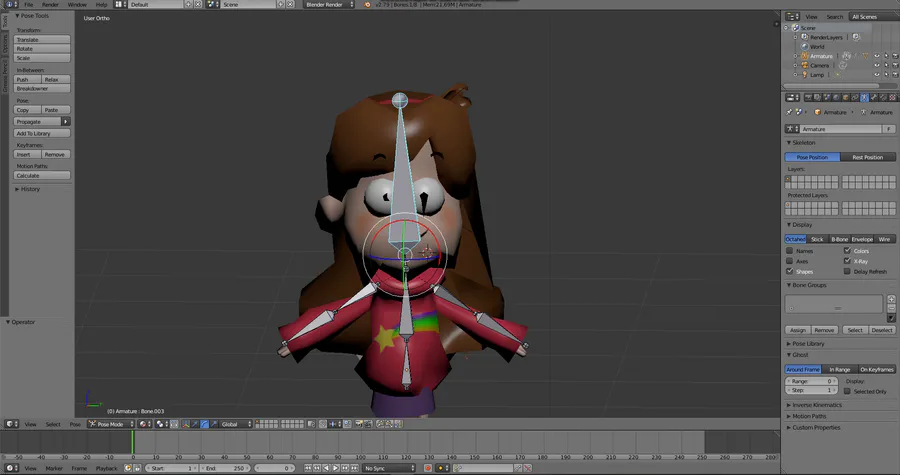Open viewport shading sphere icon menu
The height and width of the screenshot is (475, 900).
pyautogui.click(x=144, y=424)
